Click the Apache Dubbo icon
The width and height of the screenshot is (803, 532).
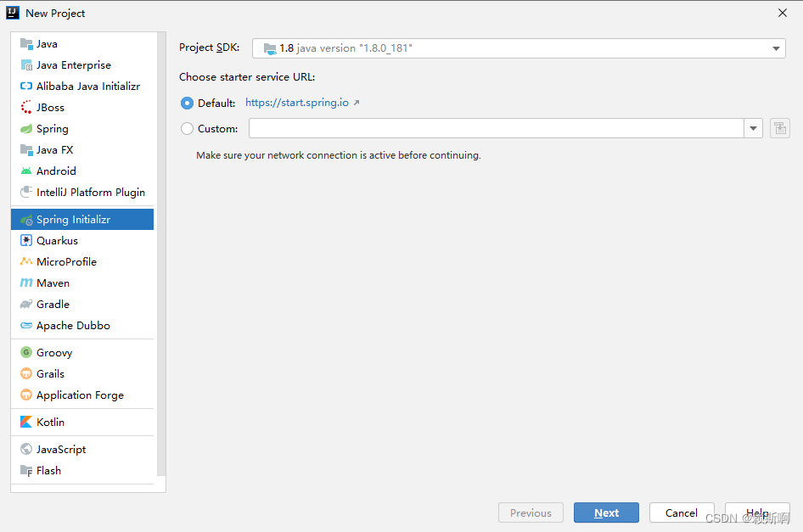tap(26, 325)
